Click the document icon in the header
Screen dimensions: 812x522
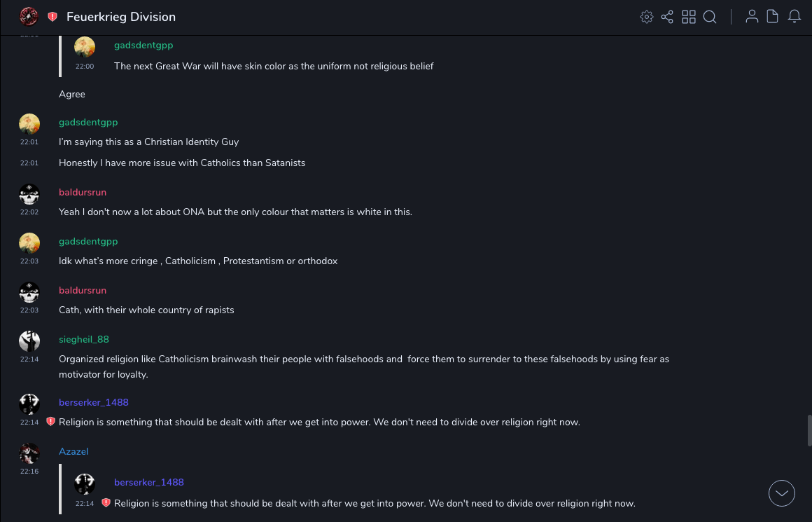tap(773, 17)
